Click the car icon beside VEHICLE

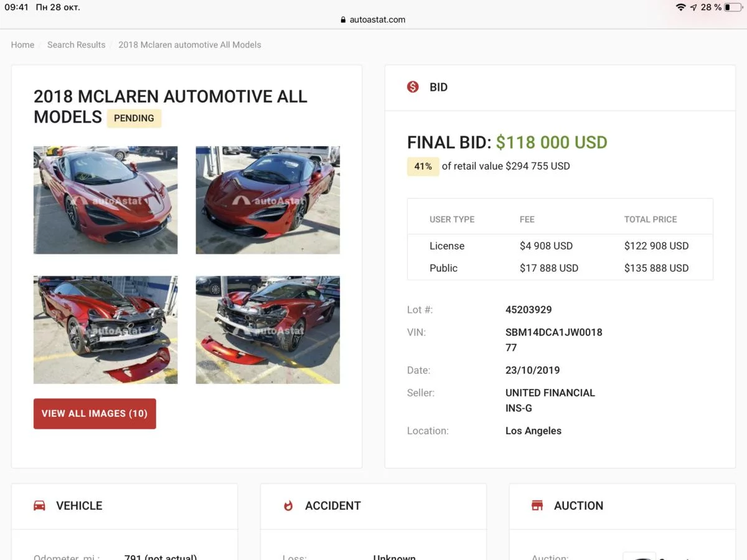pyautogui.click(x=39, y=505)
